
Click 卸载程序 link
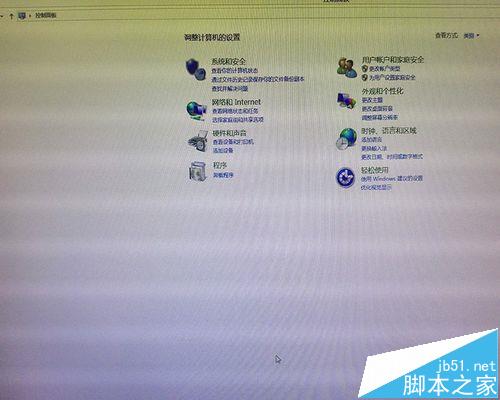tap(223, 175)
